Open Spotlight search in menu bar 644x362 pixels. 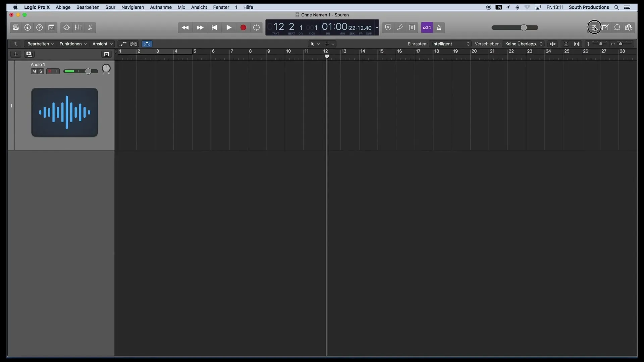616,7
